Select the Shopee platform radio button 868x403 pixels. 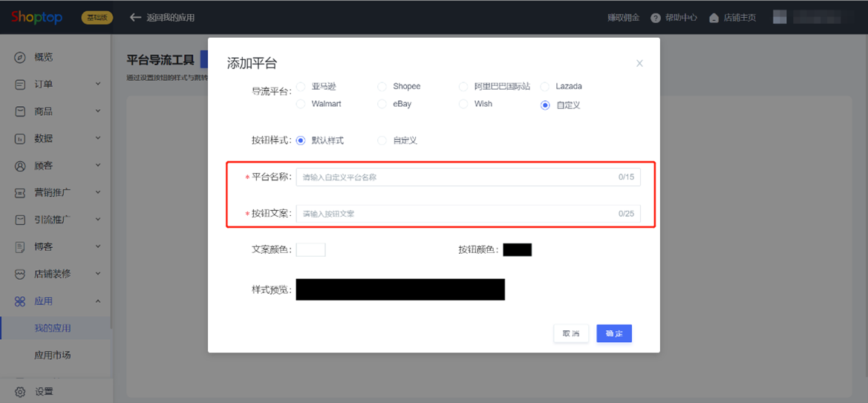point(382,86)
